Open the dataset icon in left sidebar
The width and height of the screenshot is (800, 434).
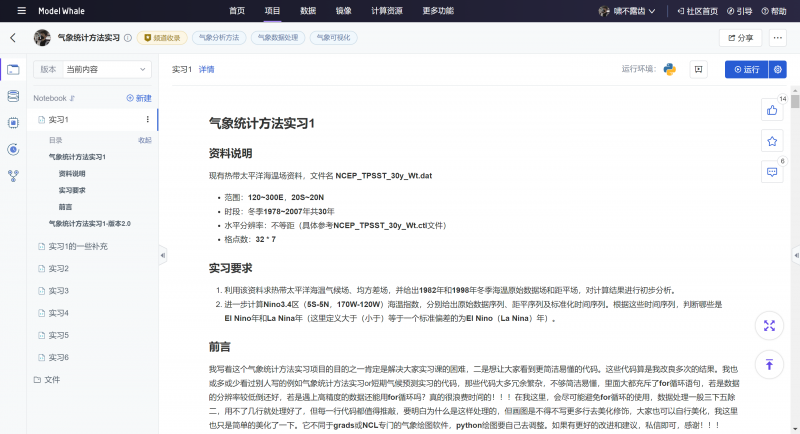13,96
